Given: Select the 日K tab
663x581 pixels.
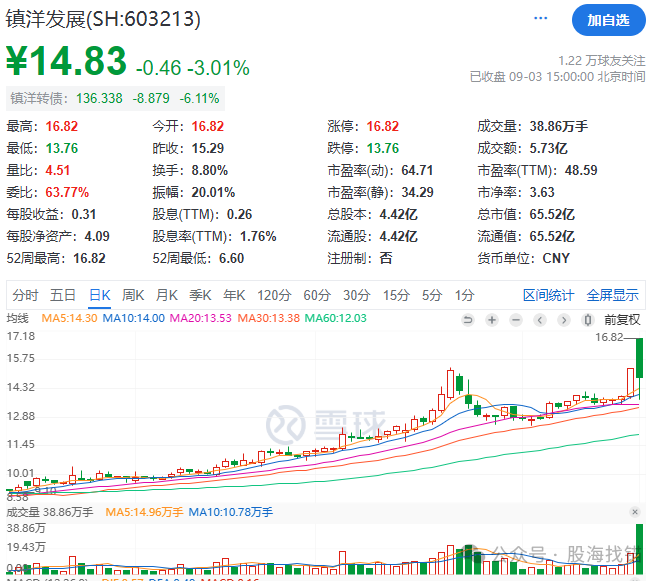Looking at the screenshot, I should coord(100,295).
